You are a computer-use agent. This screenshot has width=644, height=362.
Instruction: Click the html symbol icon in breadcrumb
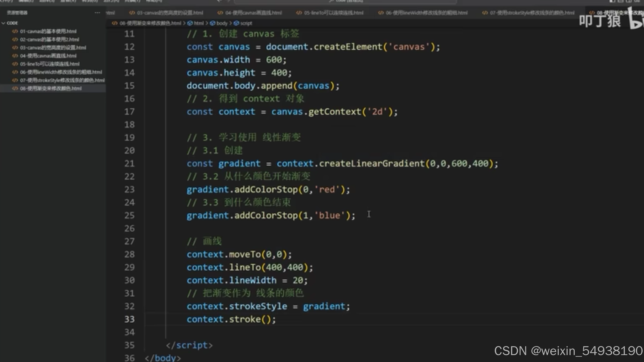pos(190,23)
